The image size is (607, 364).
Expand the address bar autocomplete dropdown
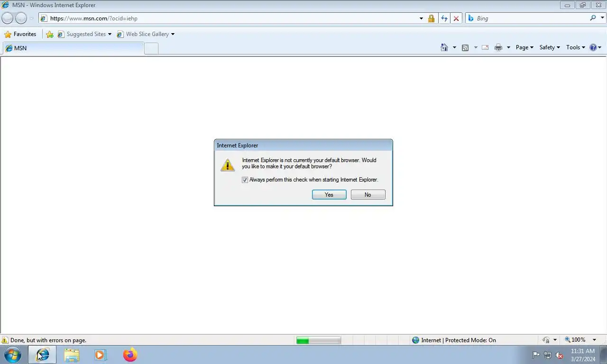(x=421, y=18)
